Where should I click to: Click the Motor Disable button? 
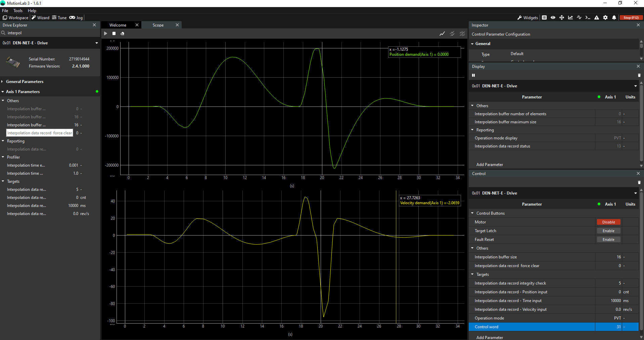608,222
